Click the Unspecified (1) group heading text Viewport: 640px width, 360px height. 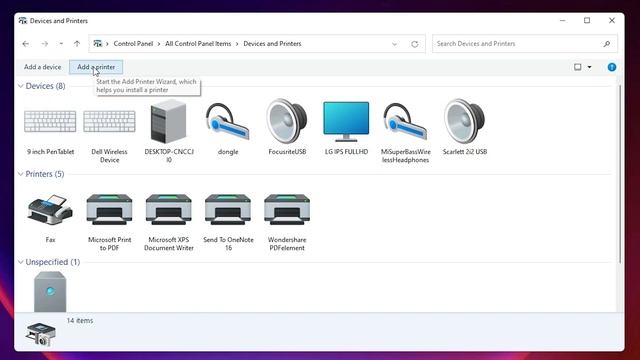53,262
